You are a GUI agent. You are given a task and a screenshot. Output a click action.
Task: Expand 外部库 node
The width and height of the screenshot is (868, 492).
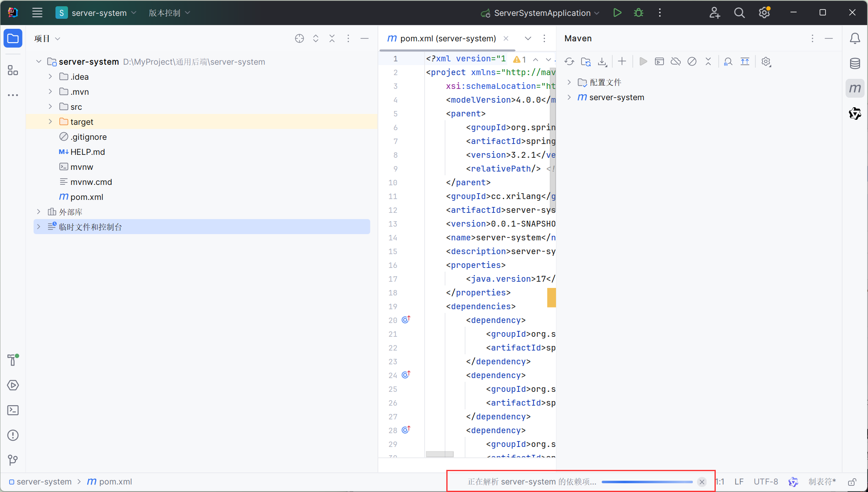[38, 212]
